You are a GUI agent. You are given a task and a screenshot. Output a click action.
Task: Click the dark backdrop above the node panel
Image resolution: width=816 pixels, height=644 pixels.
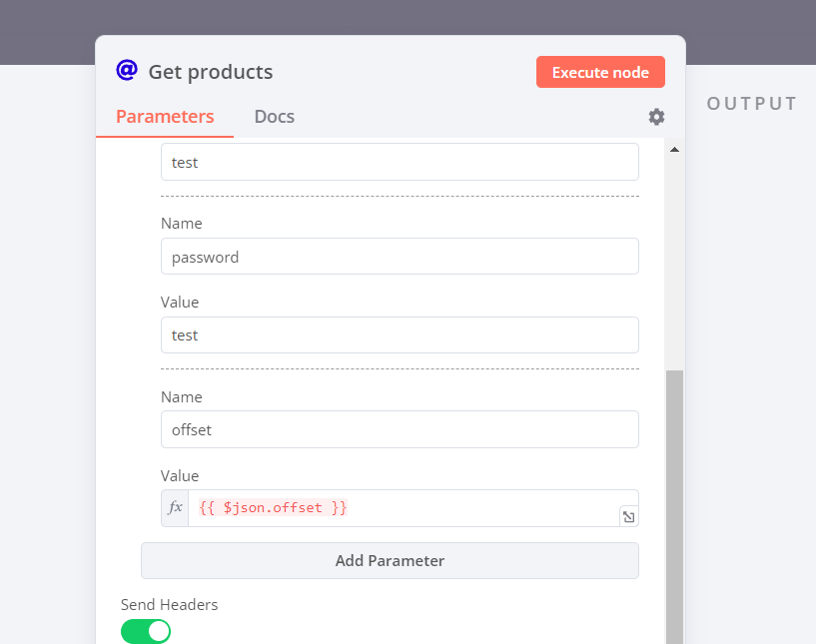[x=400, y=18]
